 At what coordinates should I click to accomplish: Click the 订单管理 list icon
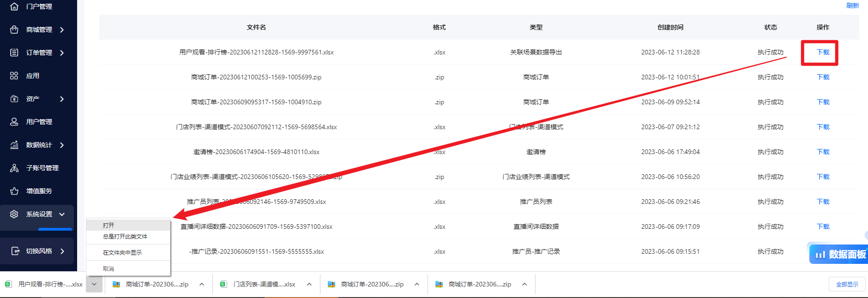click(14, 53)
